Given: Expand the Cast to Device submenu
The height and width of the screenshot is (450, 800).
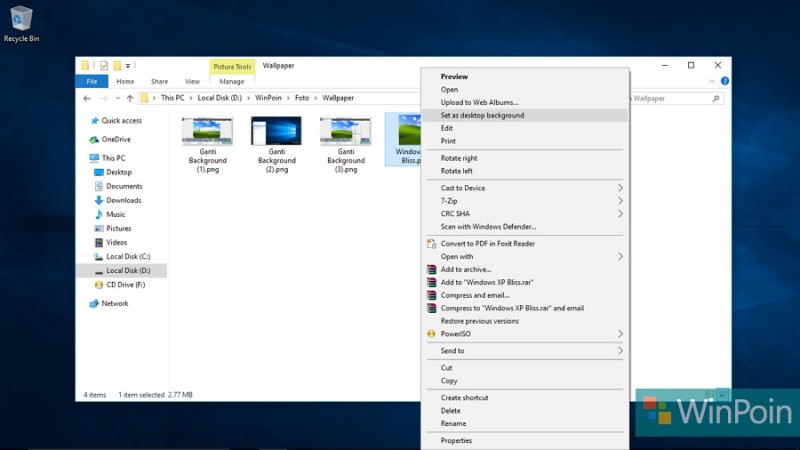Looking at the screenshot, I should (525, 188).
